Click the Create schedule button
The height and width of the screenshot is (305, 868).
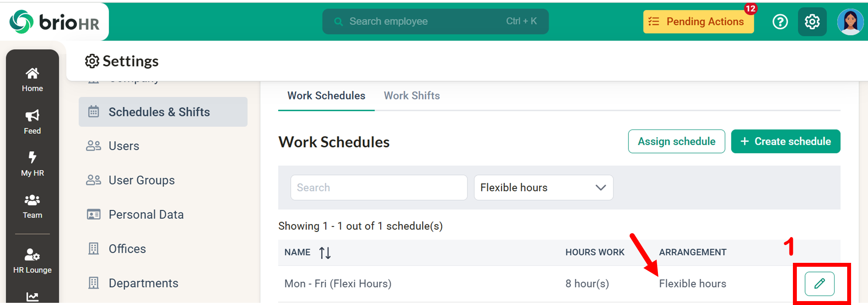(x=786, y=142)
